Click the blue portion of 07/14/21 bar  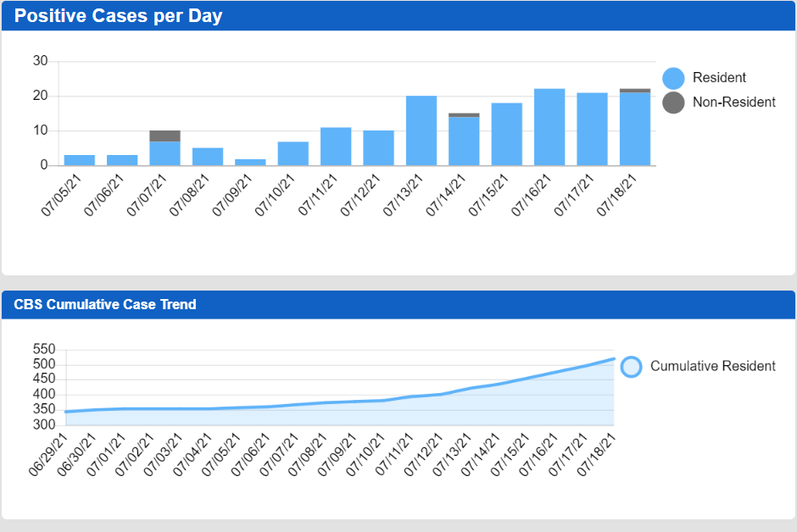pos(464,141)
